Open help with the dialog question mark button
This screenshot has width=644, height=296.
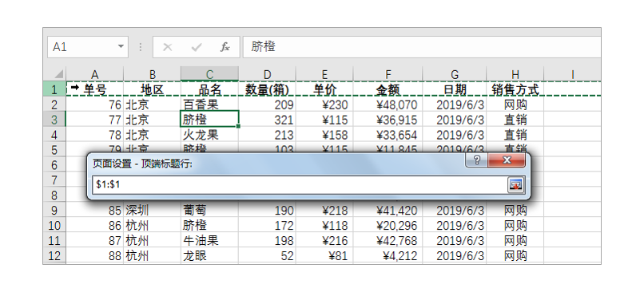pos(476,160)
